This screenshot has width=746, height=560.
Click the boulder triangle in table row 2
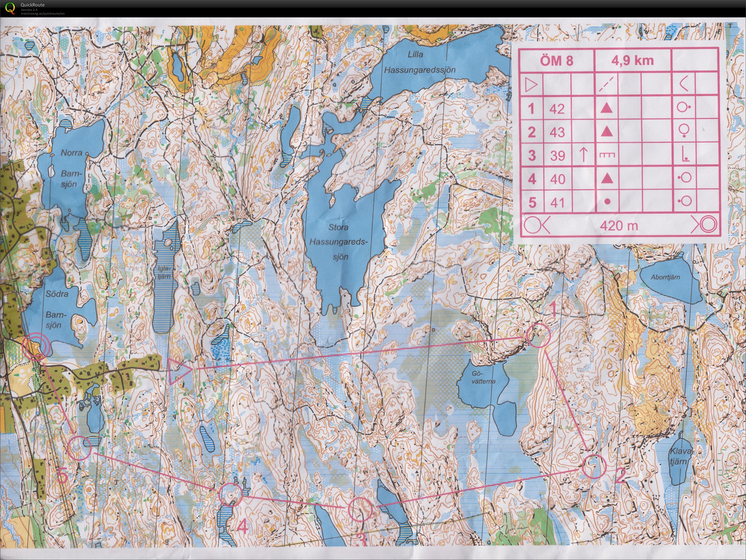click(x=607, y=131)
